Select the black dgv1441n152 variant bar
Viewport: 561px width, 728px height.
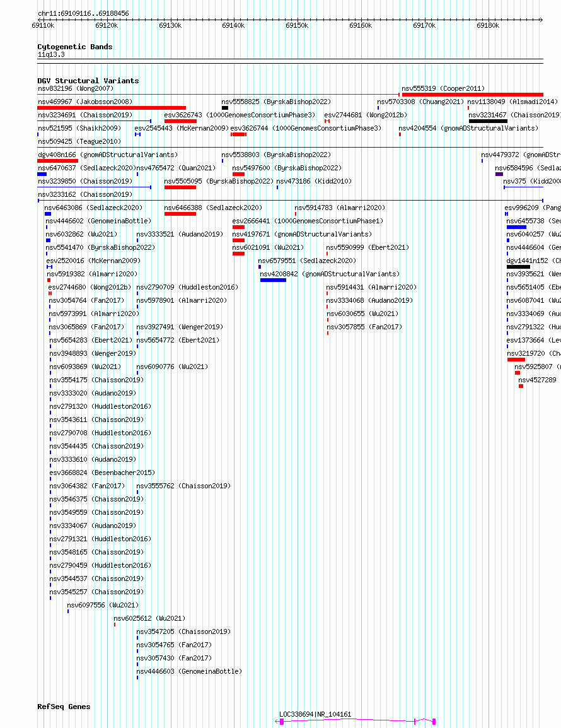coord(518,267)
